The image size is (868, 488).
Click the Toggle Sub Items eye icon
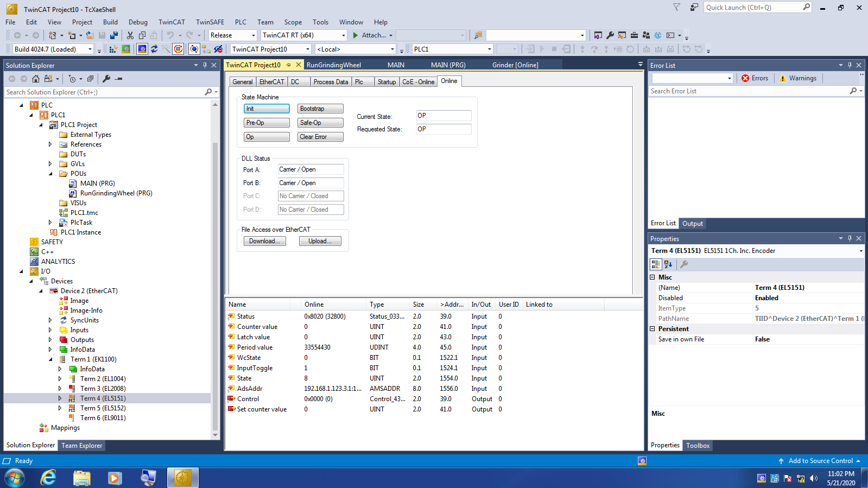click(218, 49)
